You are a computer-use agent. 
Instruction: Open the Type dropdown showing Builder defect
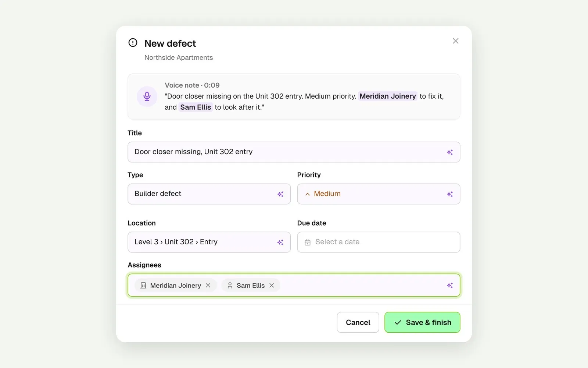[209, 194]
